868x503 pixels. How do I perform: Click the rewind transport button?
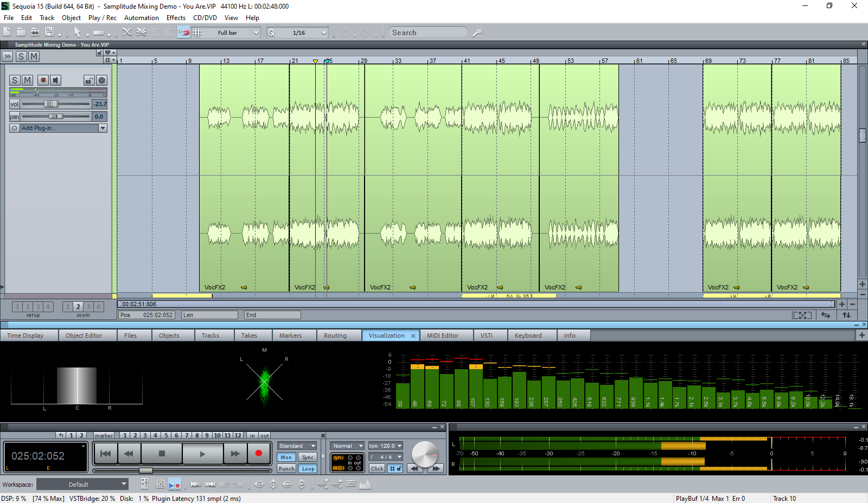pyautogui.click(x=129, y=454)
